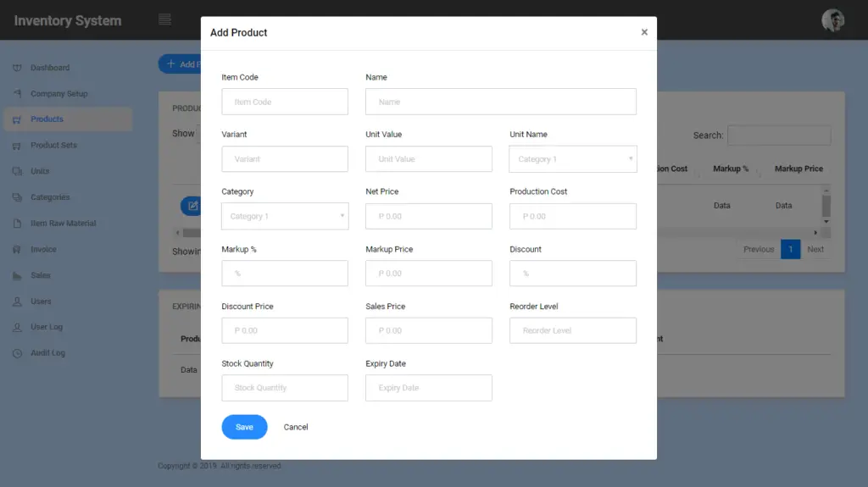Viewport: 868px width, 487px height.
Task: Focus the Discount Price input field
Action: [x=285, y=330]
